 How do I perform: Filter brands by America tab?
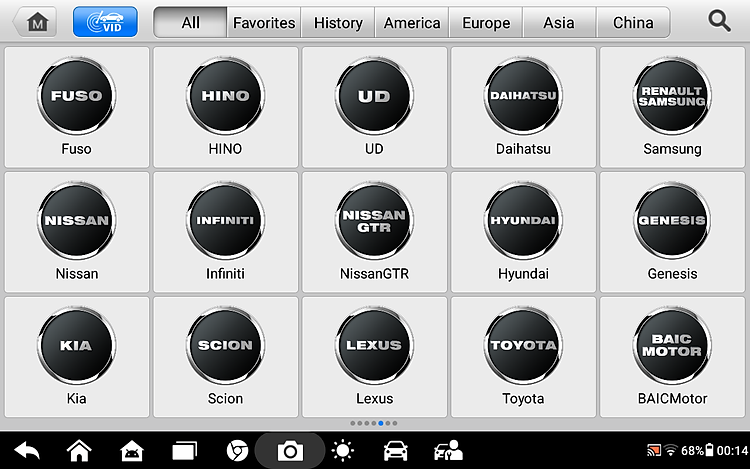click(x=412, y=22)
